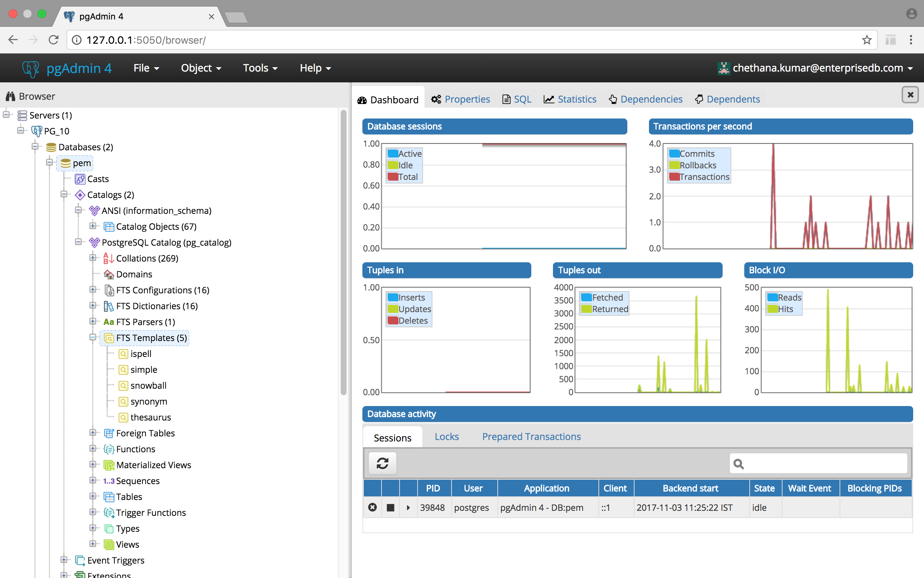Click the browser reload button

53,40
